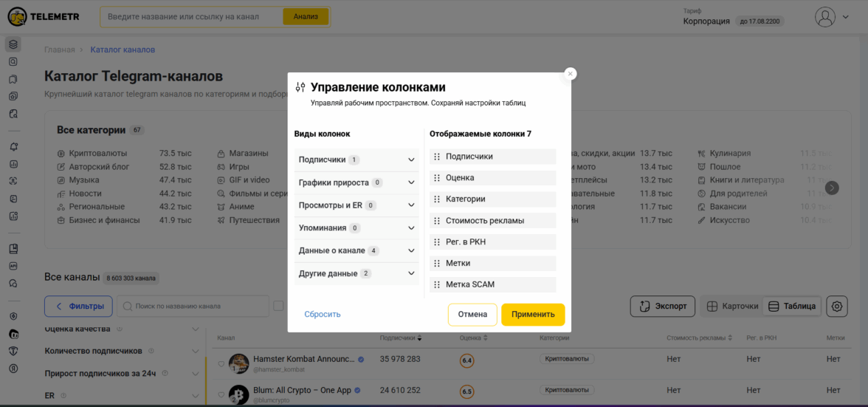Click the Я icon in sidebar
Image resolution: width=868 pixels, height=407 pixels.
(x=14, y=369)
